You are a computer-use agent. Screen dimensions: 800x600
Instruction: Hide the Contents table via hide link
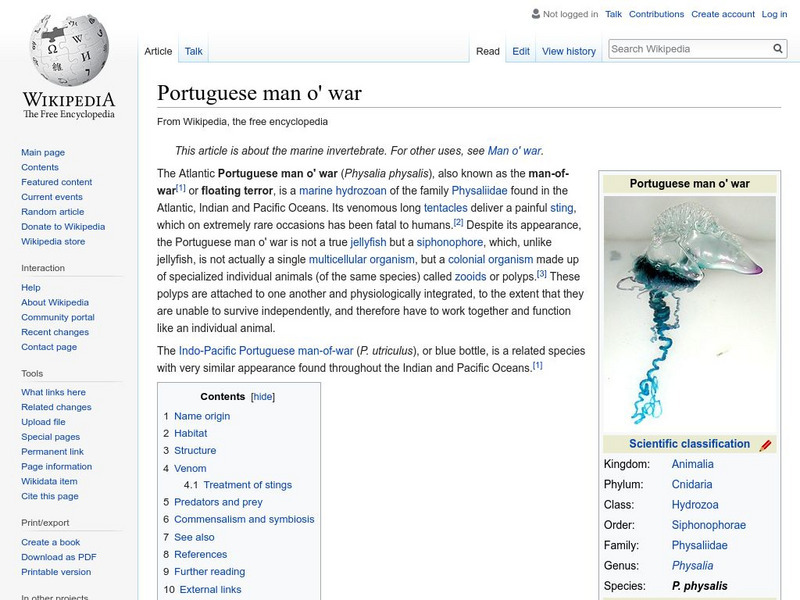coord(263,396)
